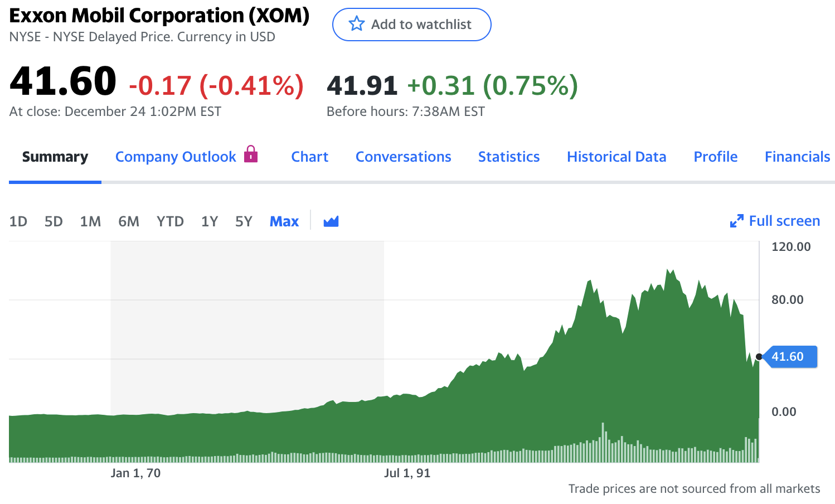Select the 1D chart range

pyautogui.click(x=18, y=222)
